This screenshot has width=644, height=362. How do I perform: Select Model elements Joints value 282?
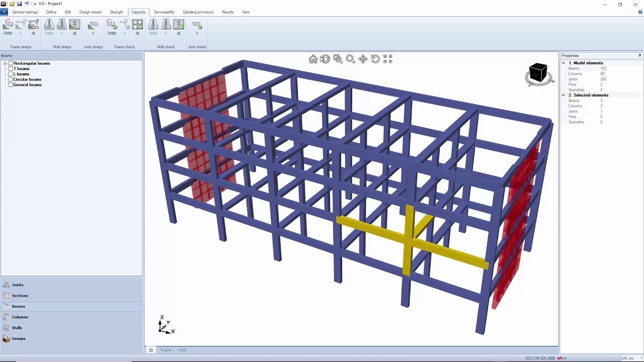(603, 79)
